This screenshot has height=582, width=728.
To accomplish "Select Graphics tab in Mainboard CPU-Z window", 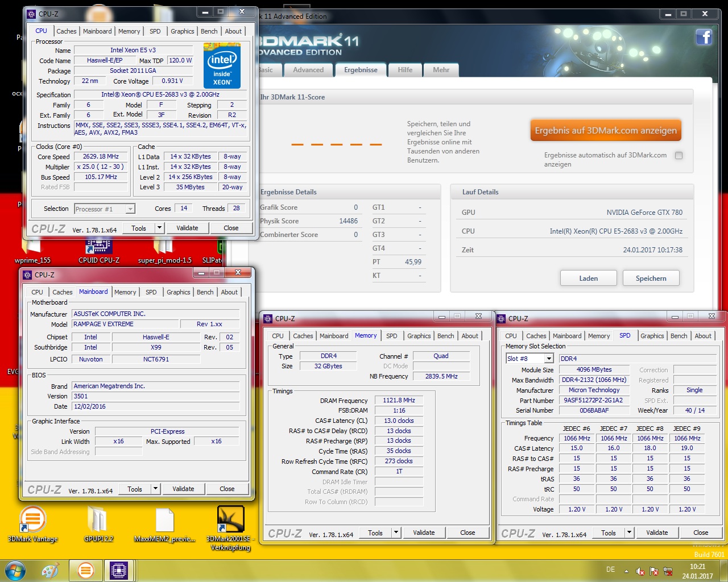I will [179, 292].
